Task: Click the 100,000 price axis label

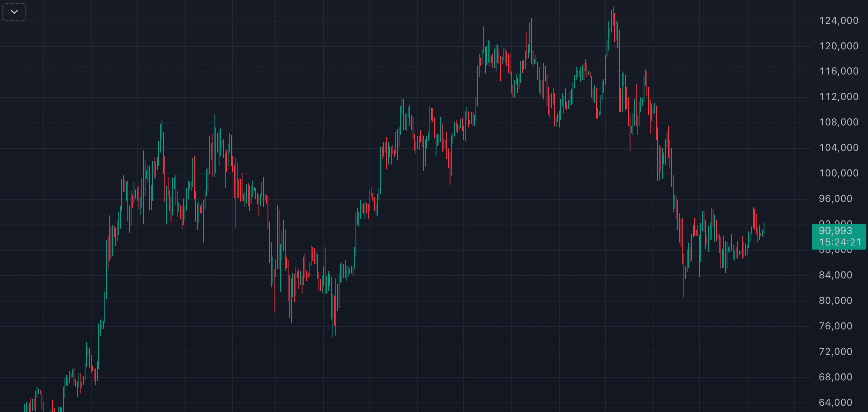Action: (x=838, y=173)
